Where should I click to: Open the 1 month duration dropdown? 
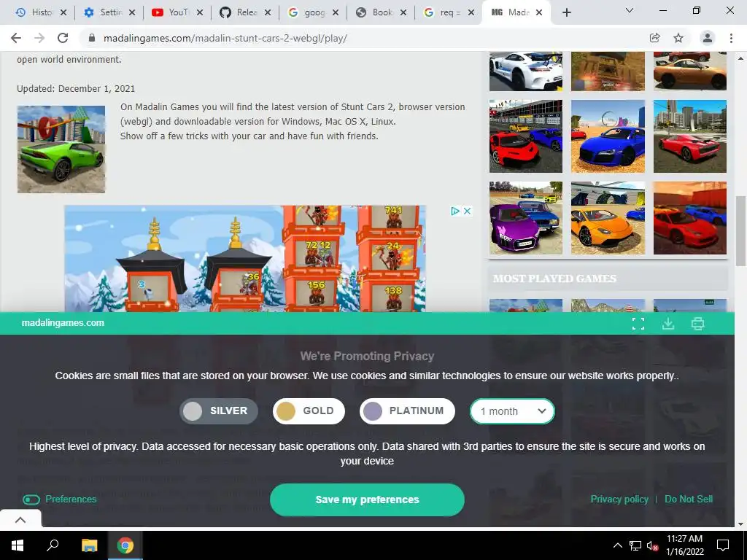512,411
